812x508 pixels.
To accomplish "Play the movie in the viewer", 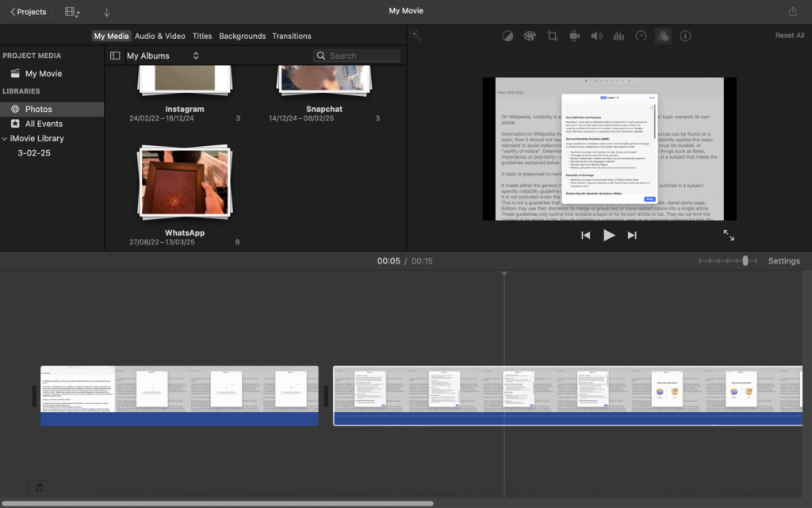I will coord(609,235).
